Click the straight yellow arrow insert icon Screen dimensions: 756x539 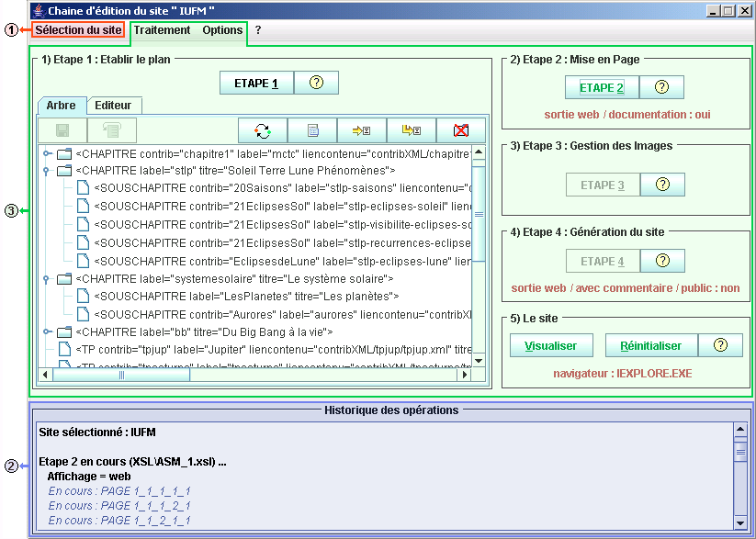coord(362,130)
